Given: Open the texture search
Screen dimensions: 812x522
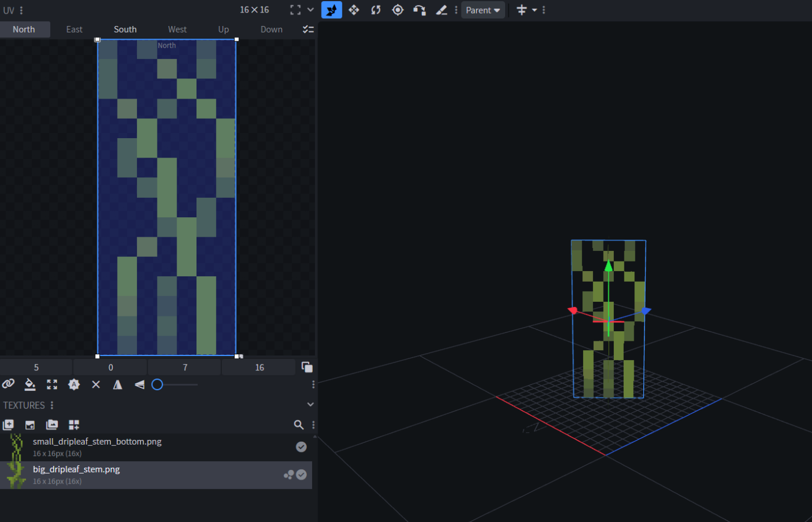Looking at the screenshot, I should [x=299, y=425].
